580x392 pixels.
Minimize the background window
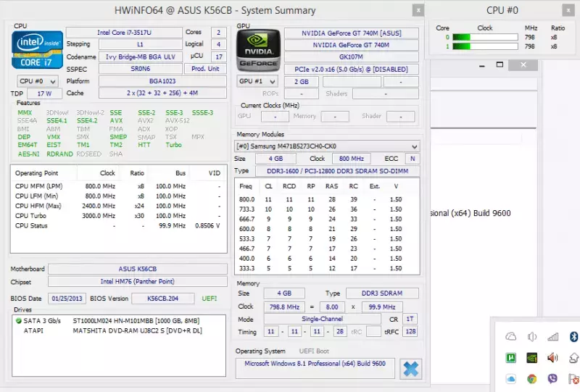point(481,65)
